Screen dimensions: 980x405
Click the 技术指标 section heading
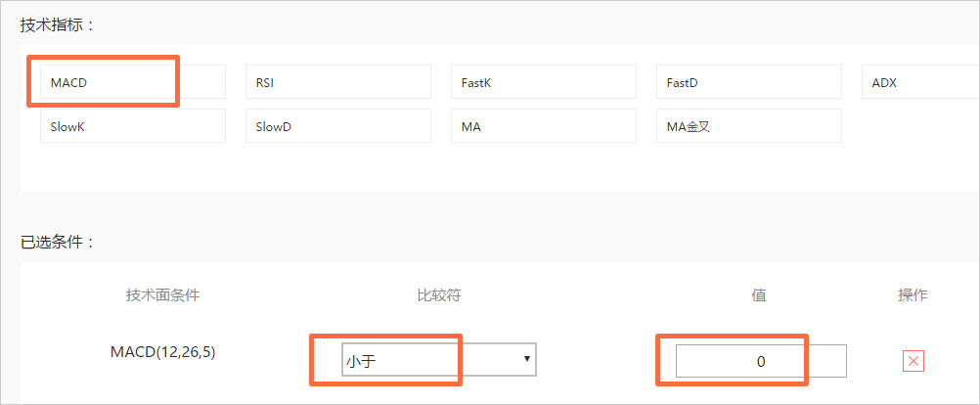click(57, 25)
